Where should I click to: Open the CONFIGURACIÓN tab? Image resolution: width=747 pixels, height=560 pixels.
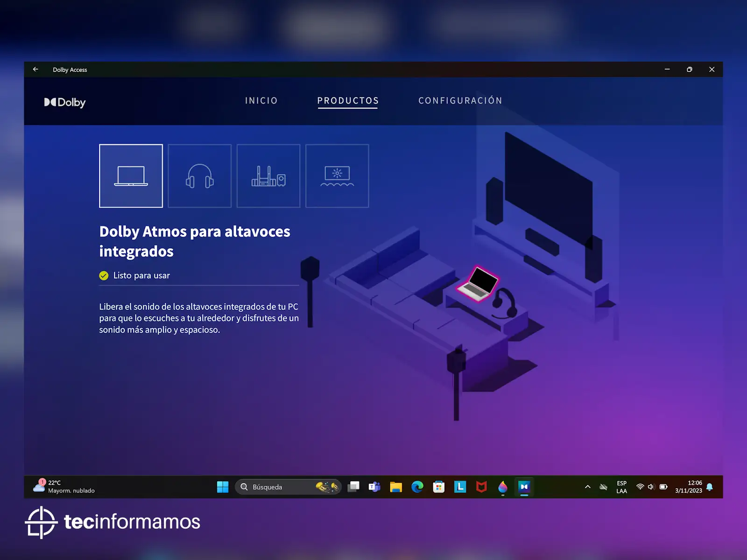pyautogui.click(x=460, y=101)
